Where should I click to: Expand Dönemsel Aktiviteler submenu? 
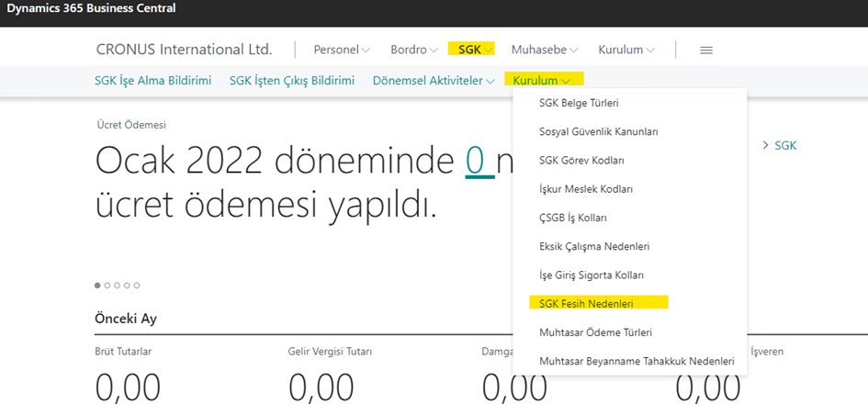click(434, 81)
